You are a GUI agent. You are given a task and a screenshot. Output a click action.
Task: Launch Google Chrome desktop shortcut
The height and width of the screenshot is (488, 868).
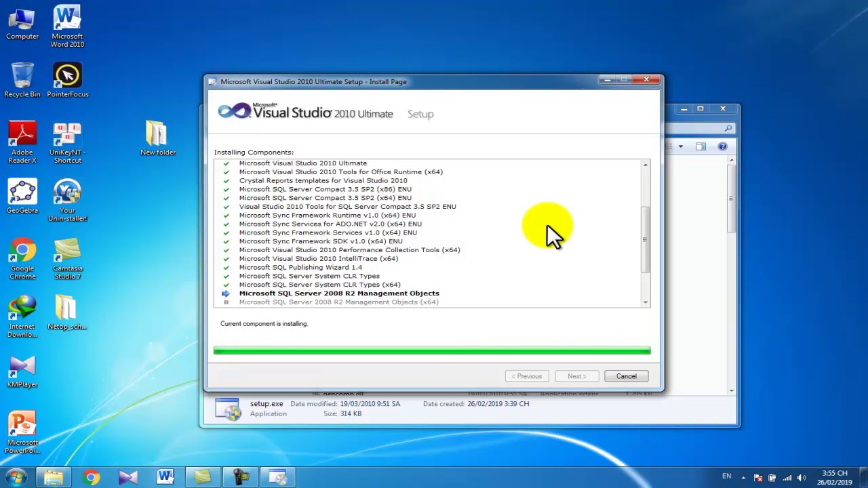[x=22, y=259]
